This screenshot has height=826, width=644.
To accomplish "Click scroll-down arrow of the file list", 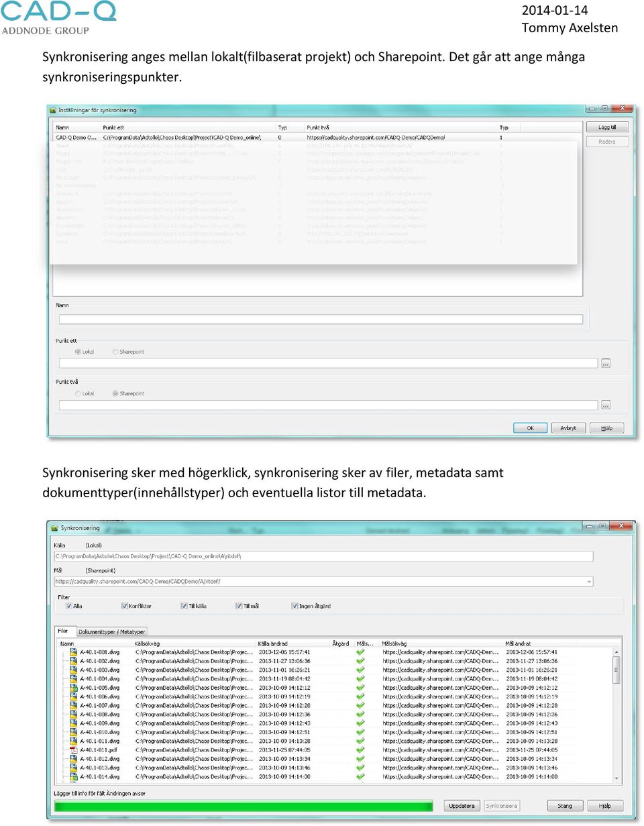I will pos(617,778).
